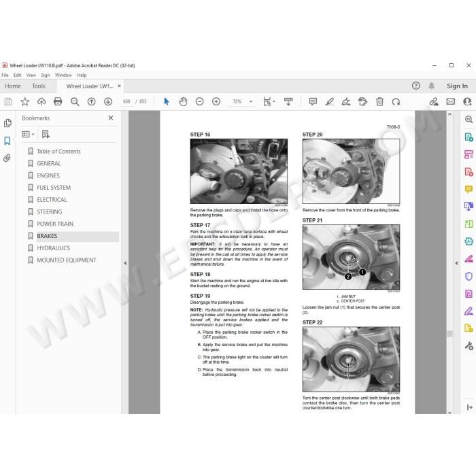
Task: Open the Sign menu
Action: click(x=46, y=75)
